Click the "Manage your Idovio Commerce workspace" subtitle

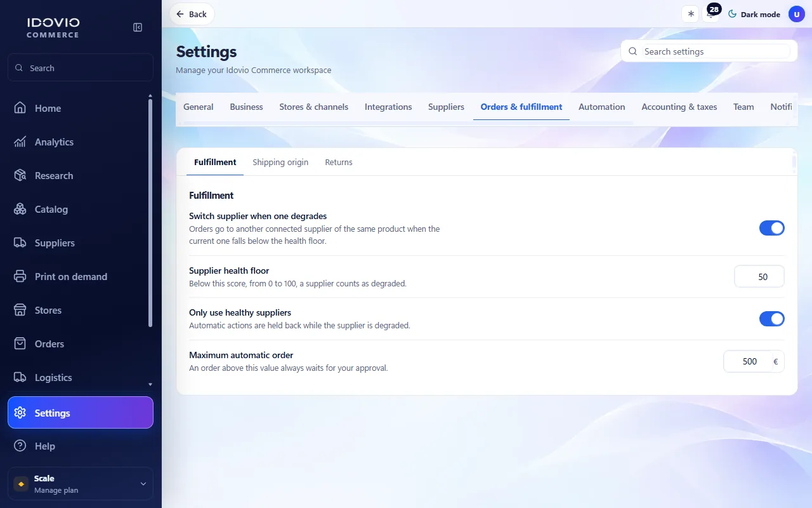click(254, 70)
